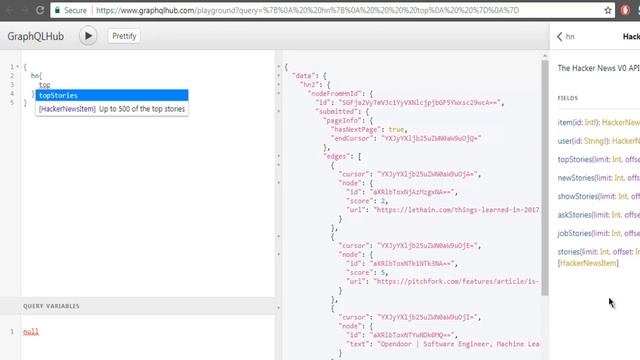640x360 pixels.
Task: Click the lethain.com url value
Action: pos(457,210)
